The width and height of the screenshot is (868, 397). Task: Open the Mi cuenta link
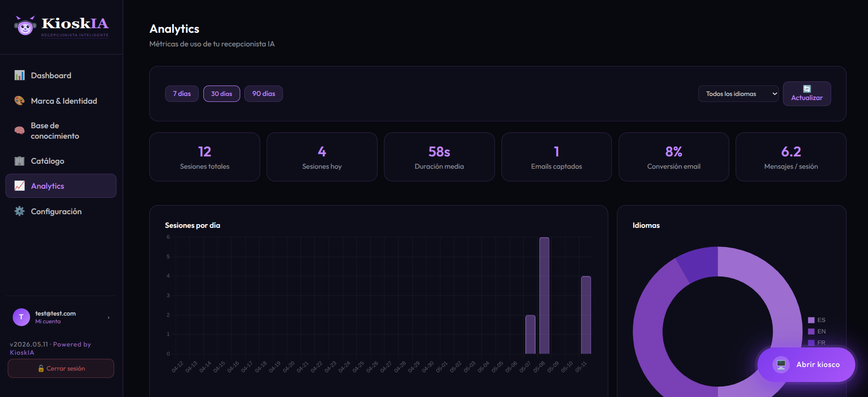click(x=48, y=322)
